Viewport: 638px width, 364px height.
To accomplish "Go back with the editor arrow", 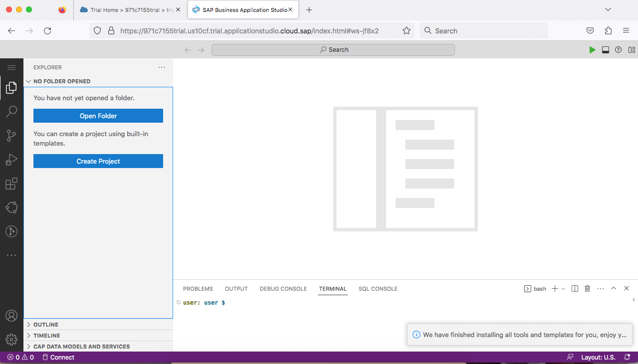I will 188,50.
